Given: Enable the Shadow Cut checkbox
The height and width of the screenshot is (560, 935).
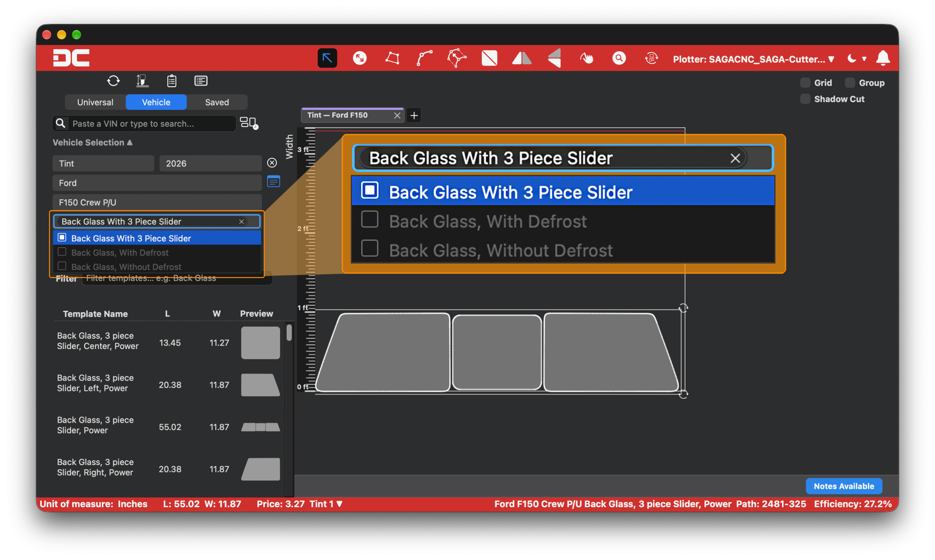Looking at the screenshot, I should [805, 99].
